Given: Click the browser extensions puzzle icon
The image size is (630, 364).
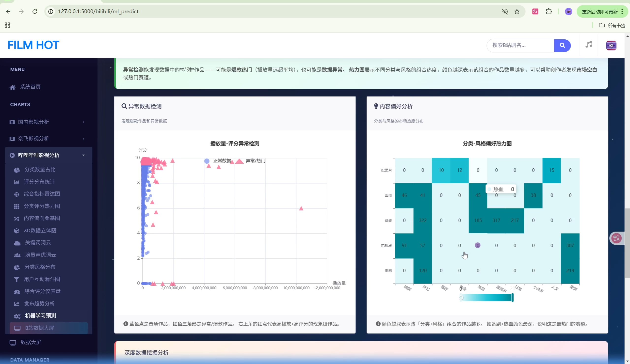Looking at the screenshot, I should (549, 12).
